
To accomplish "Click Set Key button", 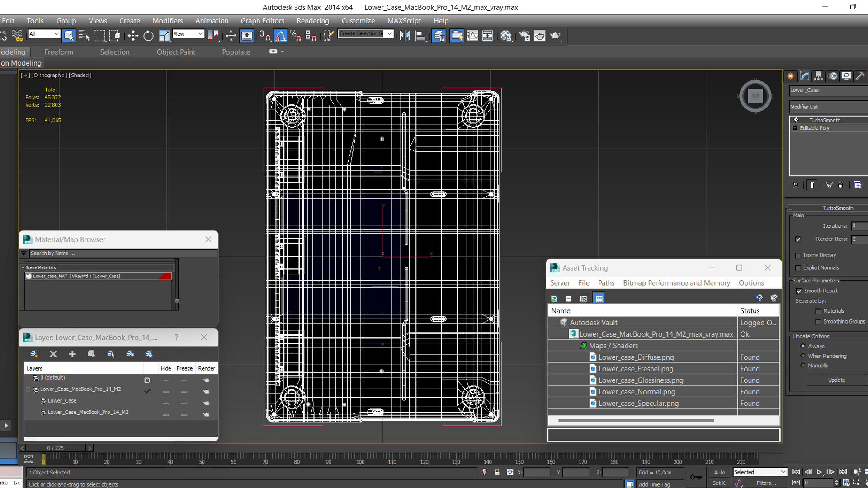I will [719, 483].
